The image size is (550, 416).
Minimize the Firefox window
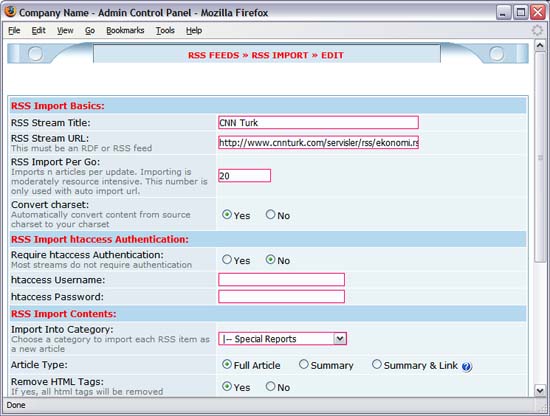(503, 13)
